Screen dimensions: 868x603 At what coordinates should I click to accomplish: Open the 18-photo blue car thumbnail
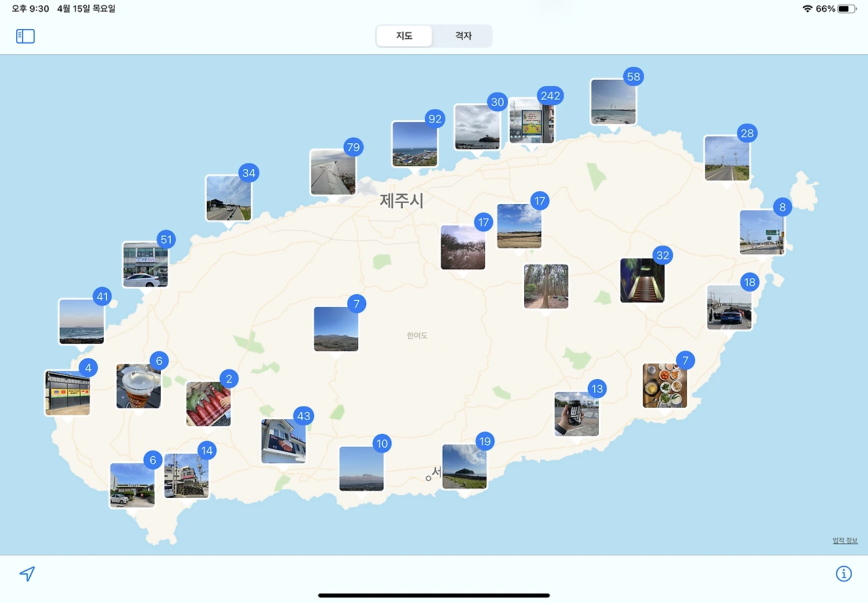pyautogui.click(x=729, y=307)
